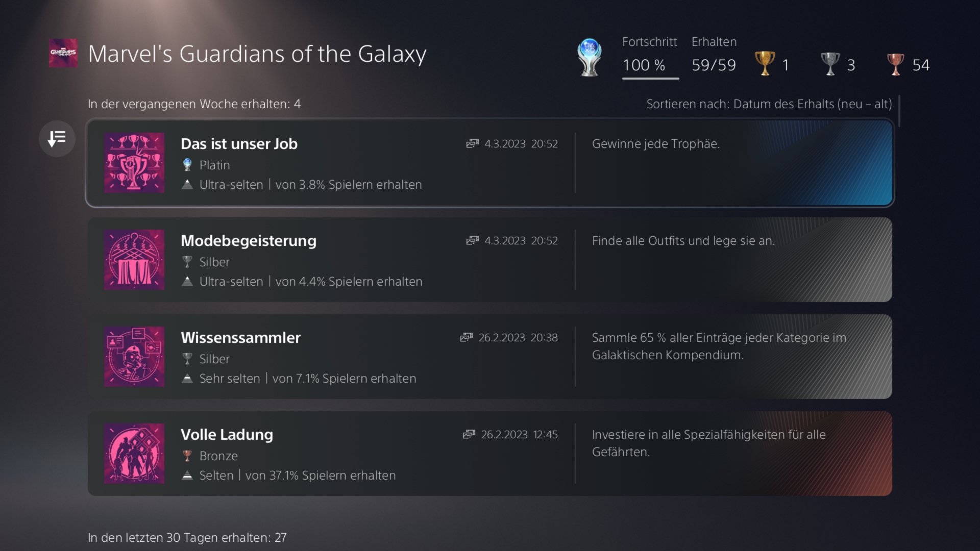Select the Wissenssammler trophy card
The image size is (980, 551).
(x=489, y=357)
